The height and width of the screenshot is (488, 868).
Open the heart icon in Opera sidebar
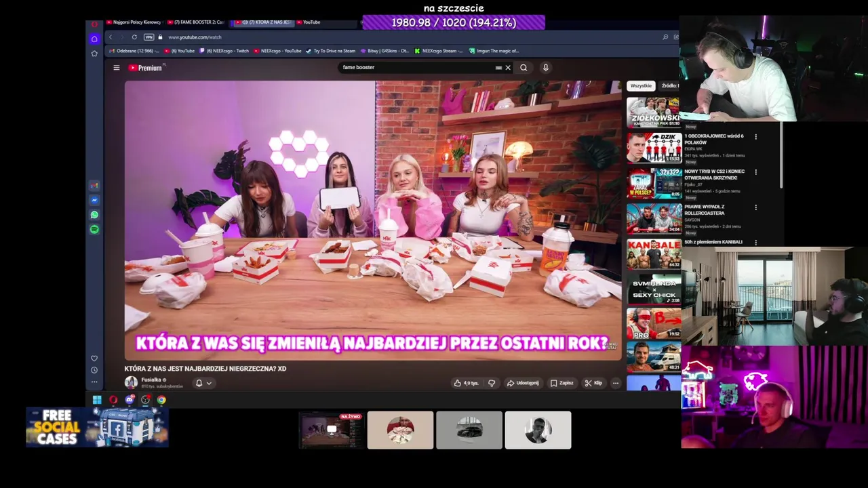(94, 359)
